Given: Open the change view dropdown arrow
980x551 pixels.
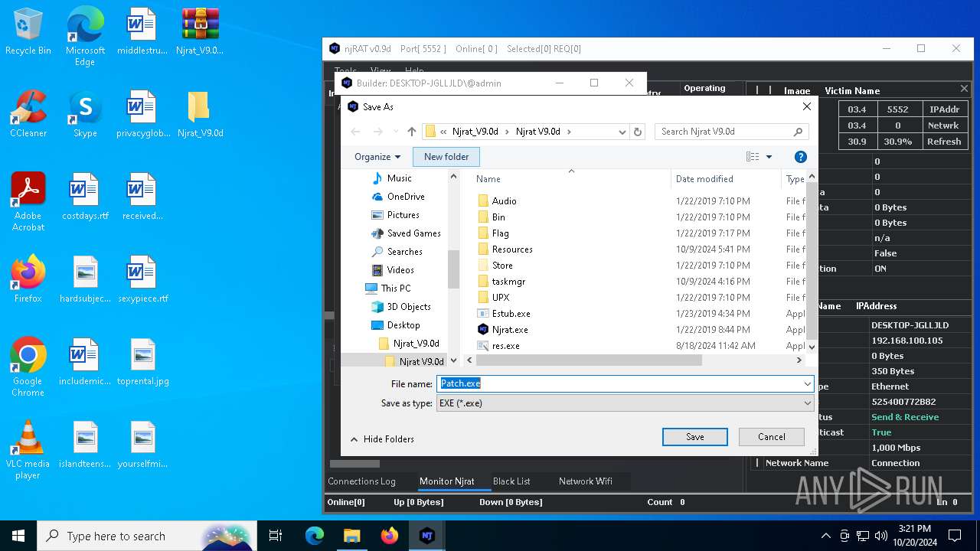Looking at the screenshot, I should click(769, 157).
